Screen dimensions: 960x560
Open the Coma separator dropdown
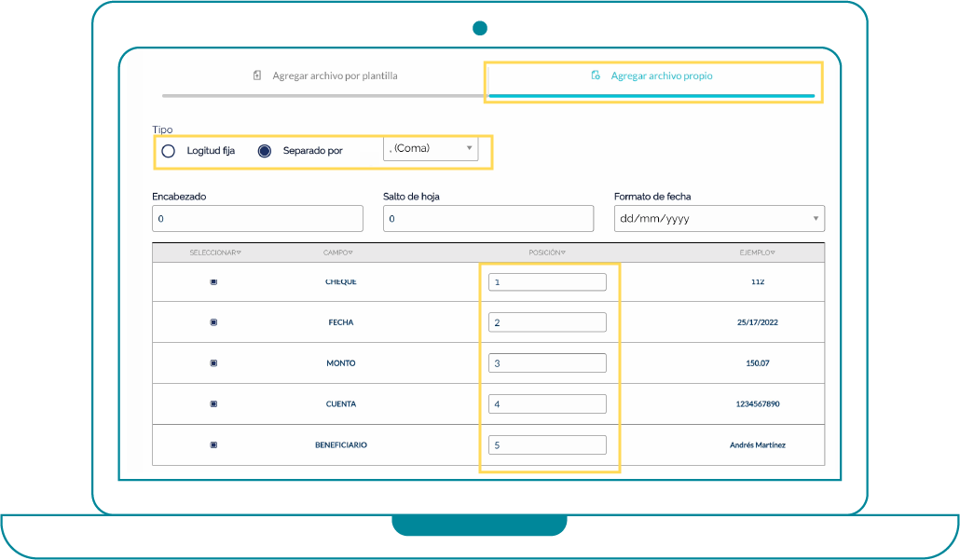[431, 148]
